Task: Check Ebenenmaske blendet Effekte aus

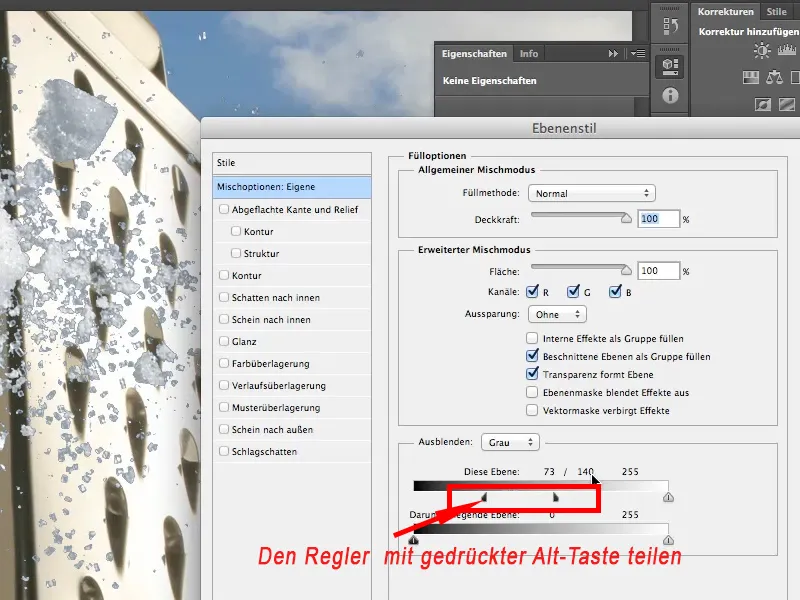Action: [x=532, y=392]
